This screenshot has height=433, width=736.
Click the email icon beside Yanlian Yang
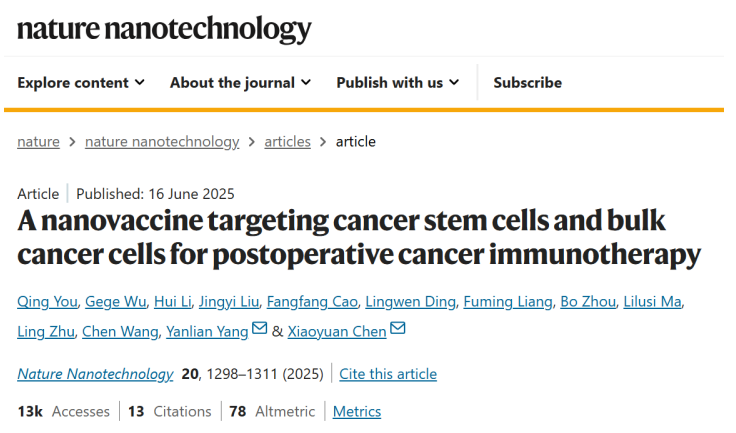pyautogui.click(x=260, y=329)
